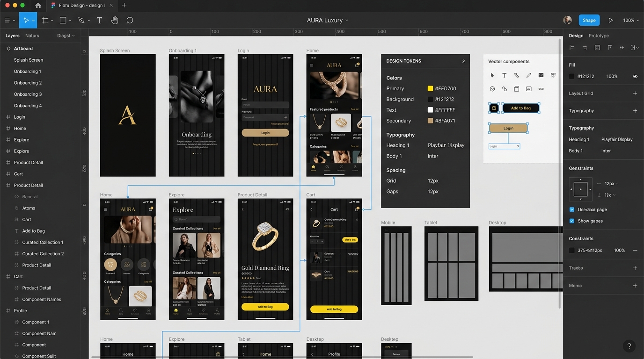Select the tan Login button component
Image resolution: width=644 pixels, height=359 pixels.
click(x=508, y=128)
